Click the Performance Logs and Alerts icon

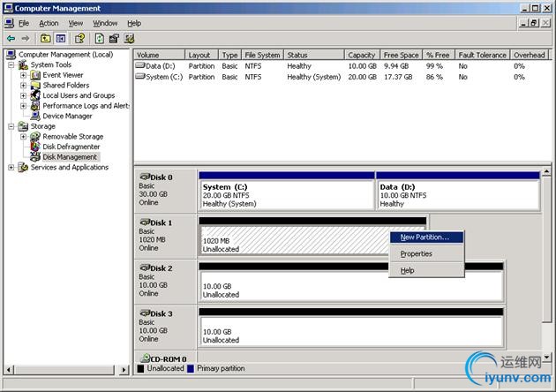click(x=35, y=106)
